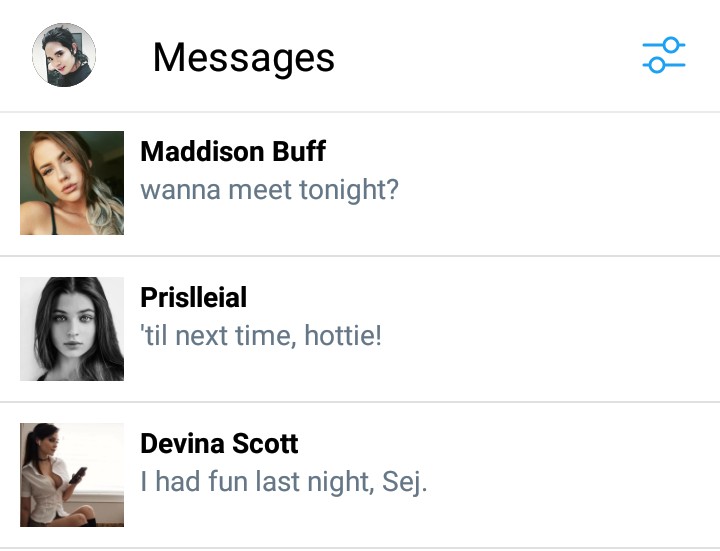View Devina Scott's profile picture
This screenshot has height=551, width=720.
tap(72, 475)
